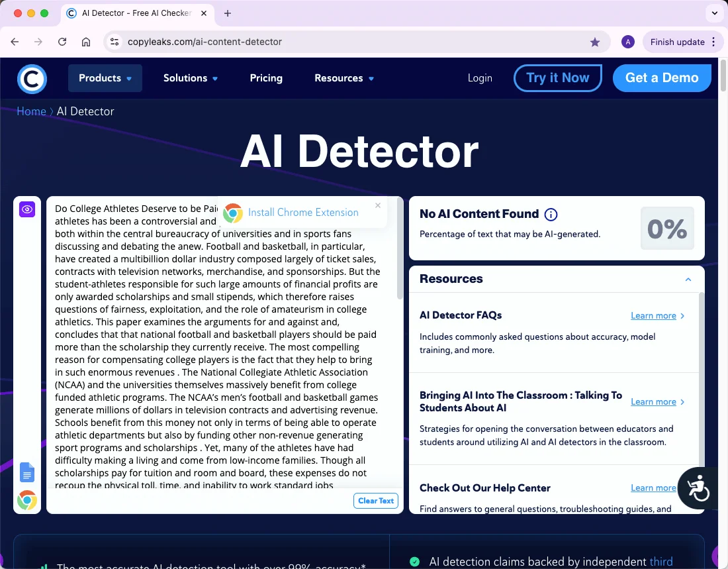Screen dimensions: 728x569
Task: Dismiss the Install Chrome Extension popup
Action: point(378,205)
